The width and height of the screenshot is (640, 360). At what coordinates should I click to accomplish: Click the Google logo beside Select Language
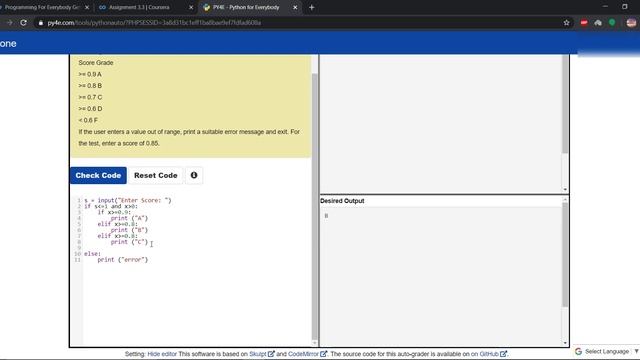point(578,351)
